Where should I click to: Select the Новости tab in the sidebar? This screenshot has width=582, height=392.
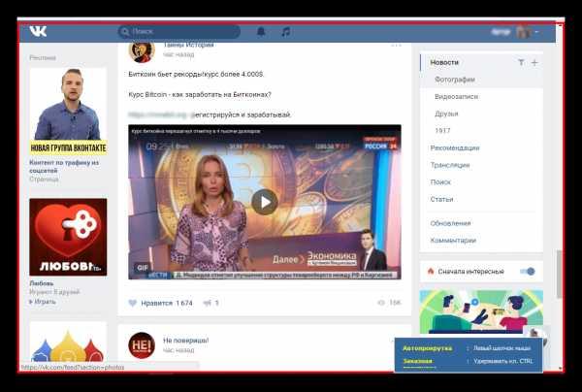click(x=444, y=62)
